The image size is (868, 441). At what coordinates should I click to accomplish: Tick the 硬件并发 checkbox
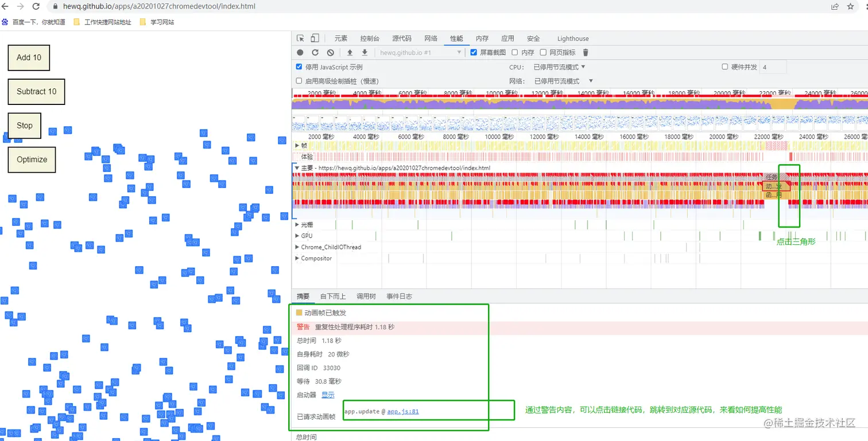(725, 67)
